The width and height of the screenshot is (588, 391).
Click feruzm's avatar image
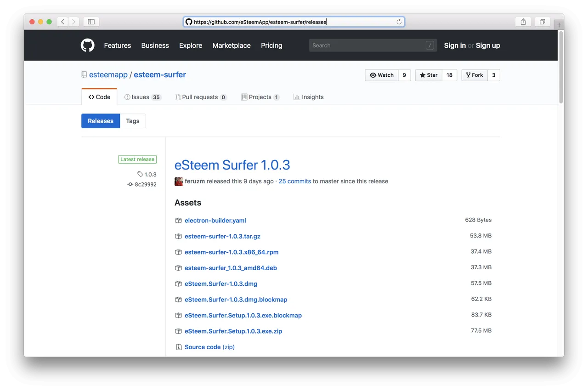point(179,181)
